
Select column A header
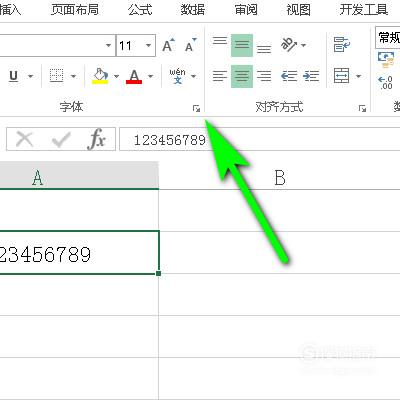pos(79,176)
